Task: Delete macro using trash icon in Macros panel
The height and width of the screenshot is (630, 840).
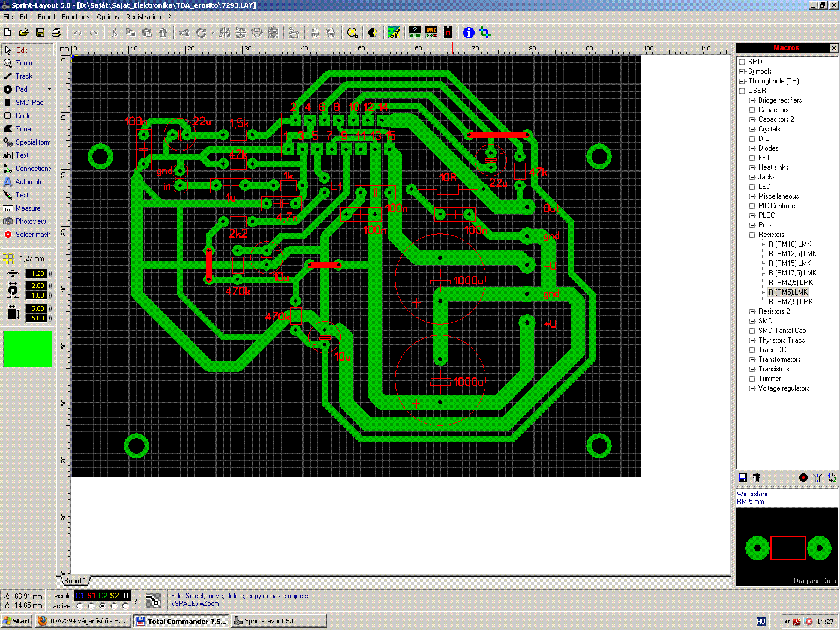Action: tap(756, 478)
